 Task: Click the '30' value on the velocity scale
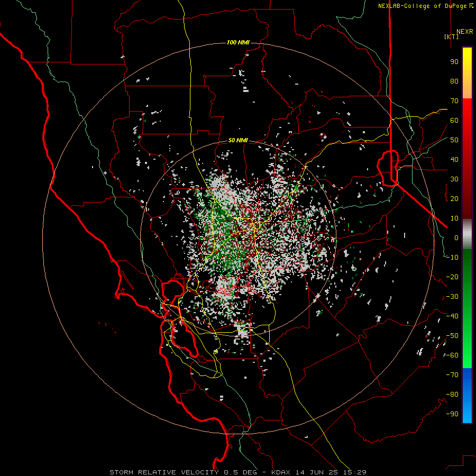tap(454, 179)
